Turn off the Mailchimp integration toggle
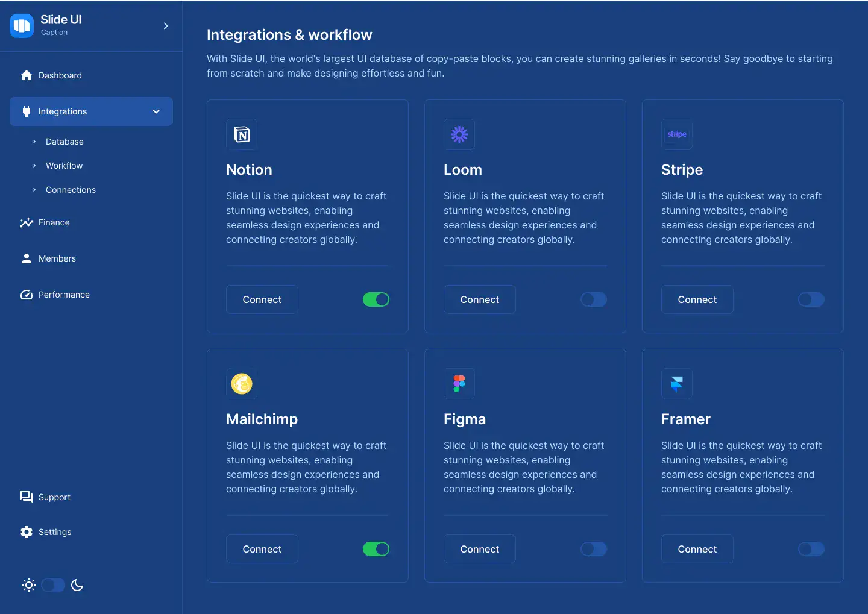868x614 pixels. click(x=376, y=549)
